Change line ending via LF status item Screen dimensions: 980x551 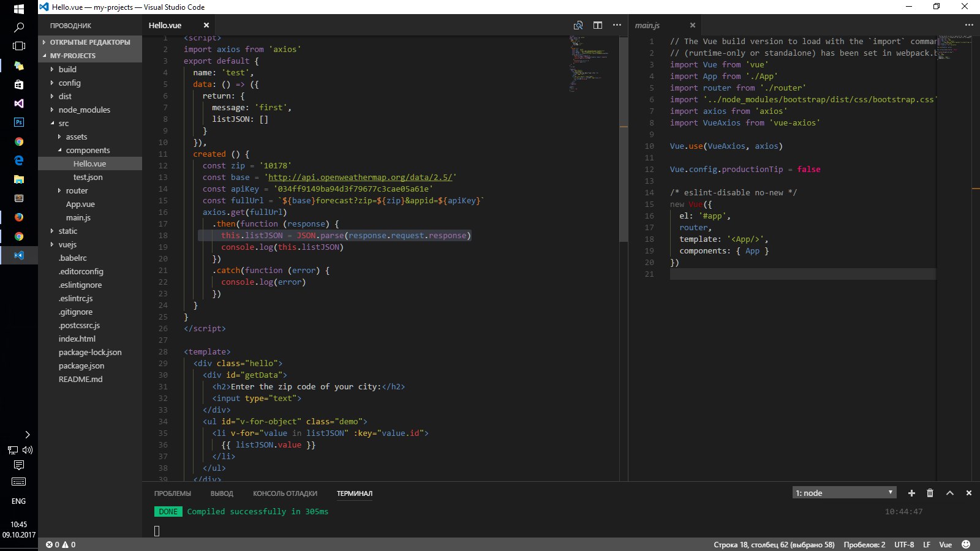pyautogui.click(x=927, y=544)
